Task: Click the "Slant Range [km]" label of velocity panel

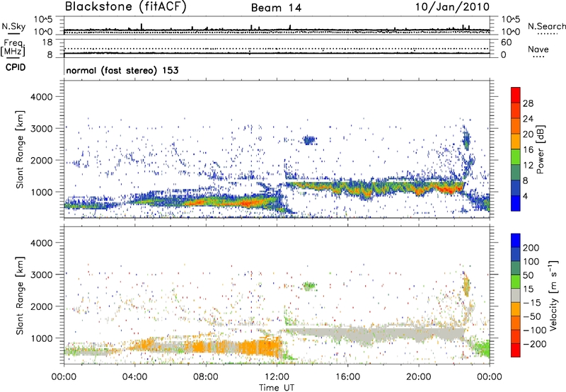Action: click(20, 295)
